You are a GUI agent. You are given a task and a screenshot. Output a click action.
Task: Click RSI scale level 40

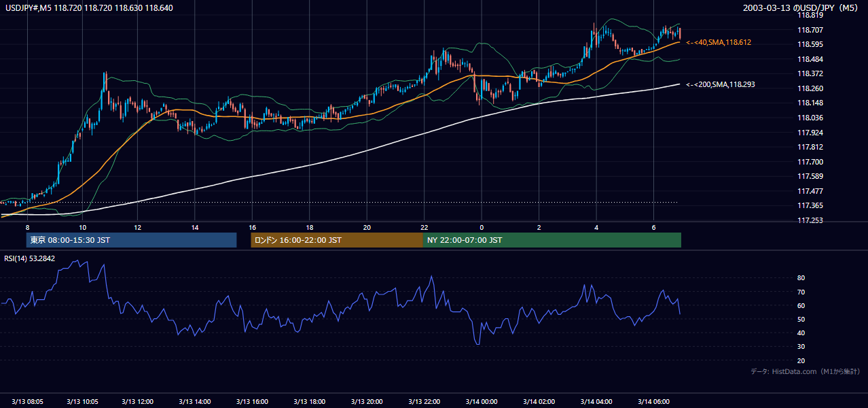tap(801, 333)
